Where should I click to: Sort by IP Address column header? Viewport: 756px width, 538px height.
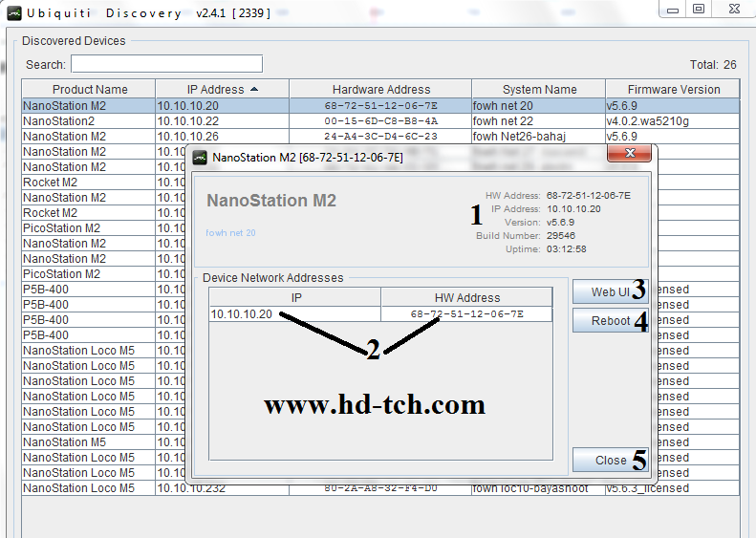point(222,89)
